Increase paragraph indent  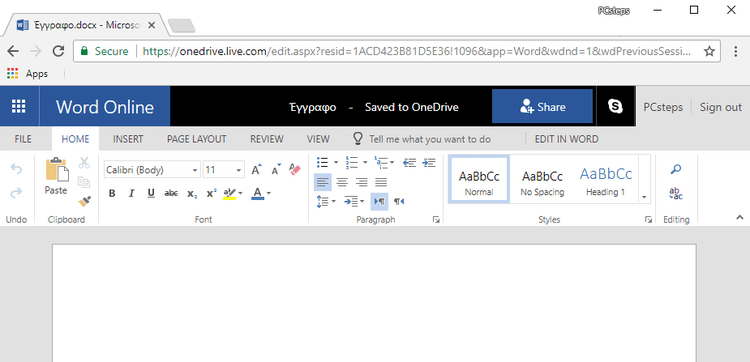pos(429,163)
